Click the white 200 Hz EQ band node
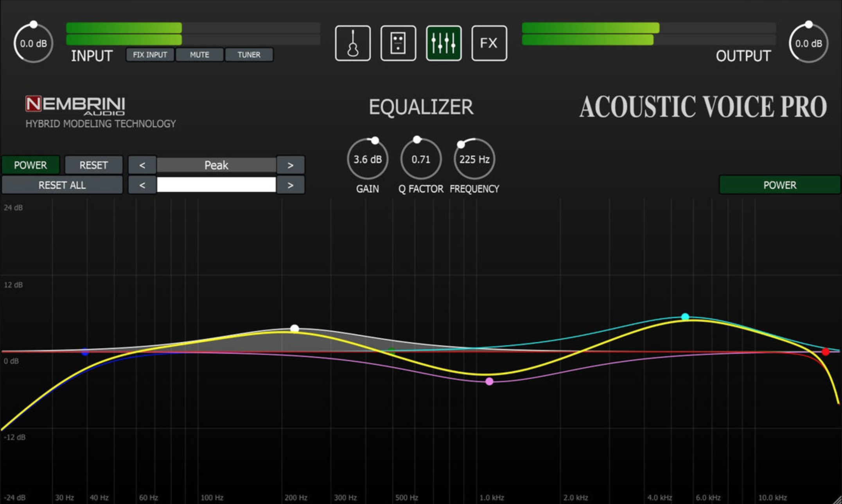 tap(294, 328)
